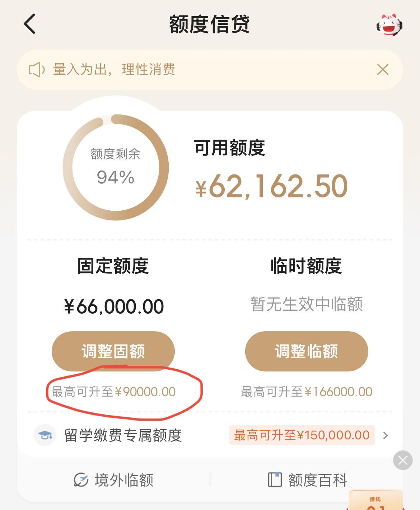Viewport: 420px width, 510px height.
Task: Tap the 借钱 floating promo badge
Action: click(x=375, y=500)
